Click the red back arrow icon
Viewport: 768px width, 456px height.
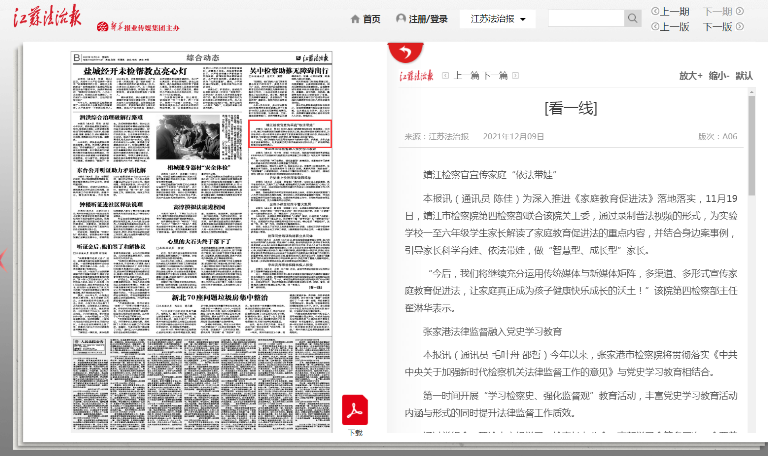pyautogui.click(x=405, y=52)
